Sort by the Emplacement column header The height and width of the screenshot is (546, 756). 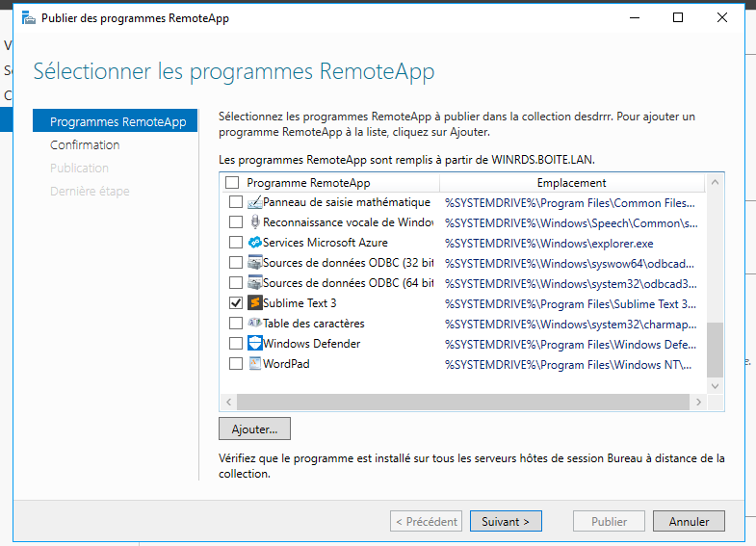[571, 183]
